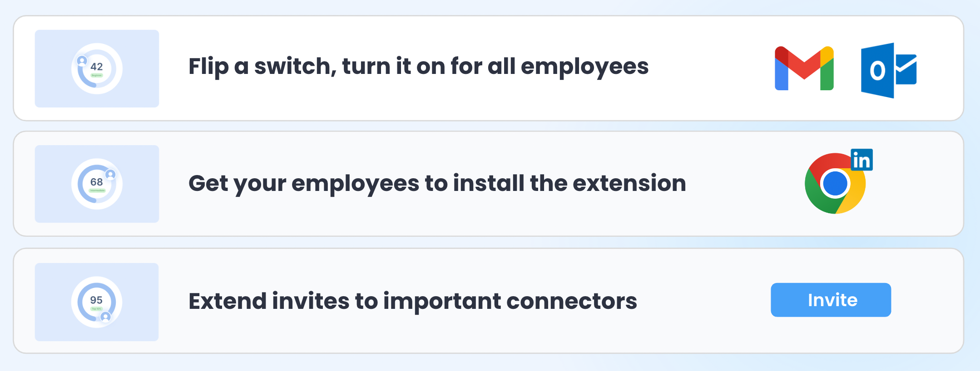Click "Flip a switch, turn it on" heading
Image resolution: width=980 pixels, height=371 pixels.
tap(418, 67)
